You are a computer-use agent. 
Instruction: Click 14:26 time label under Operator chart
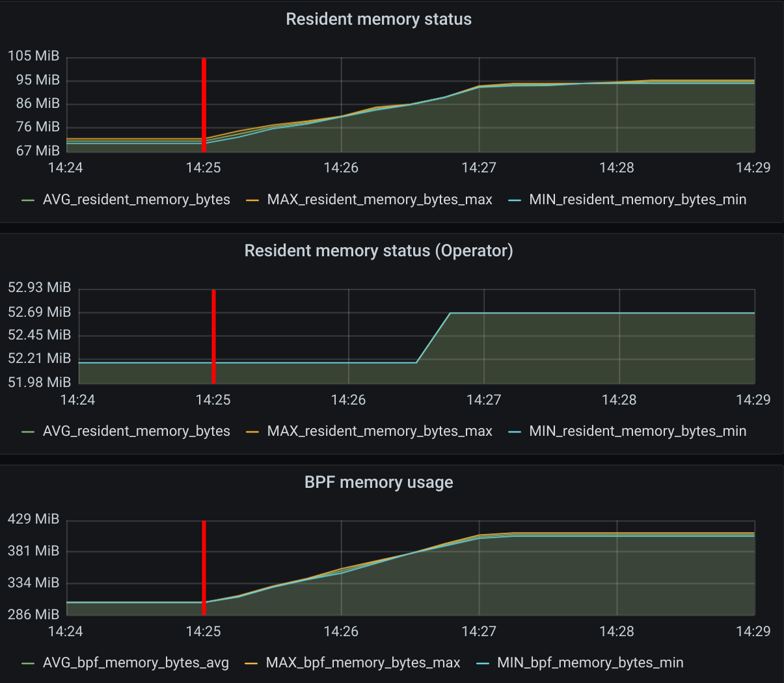pos(348,399)
